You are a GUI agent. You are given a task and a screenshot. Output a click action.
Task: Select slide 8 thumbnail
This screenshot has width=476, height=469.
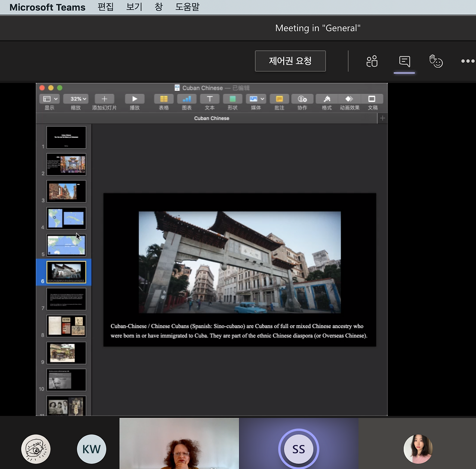coord(66,326)
